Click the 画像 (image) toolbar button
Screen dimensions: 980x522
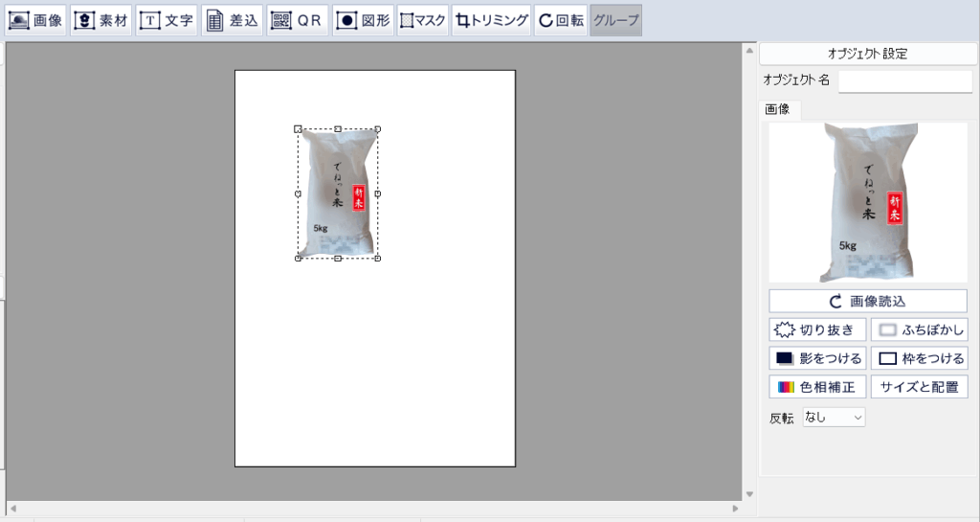pos(35,20)
